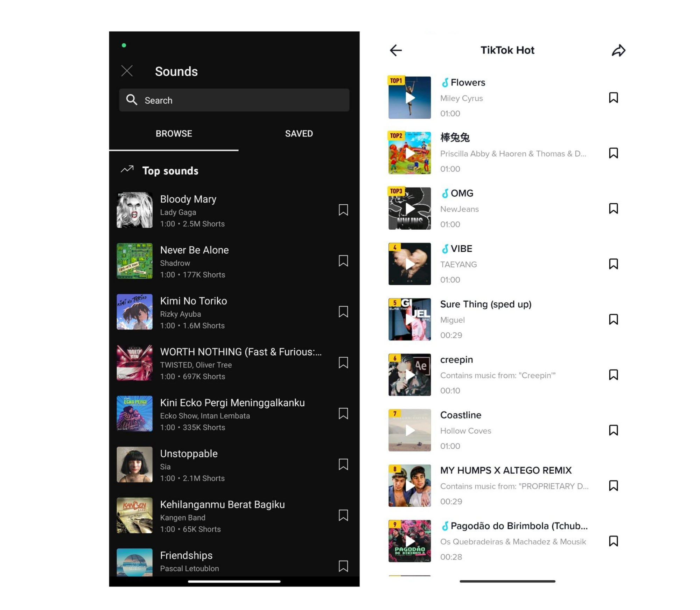
Task: Share the TikTok Hot playlist
Action: (x=618, y=50)
